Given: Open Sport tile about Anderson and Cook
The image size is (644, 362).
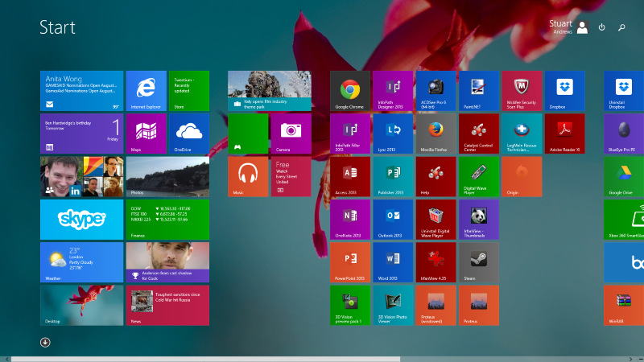Looking at the screenshot, I should (167, 262).
